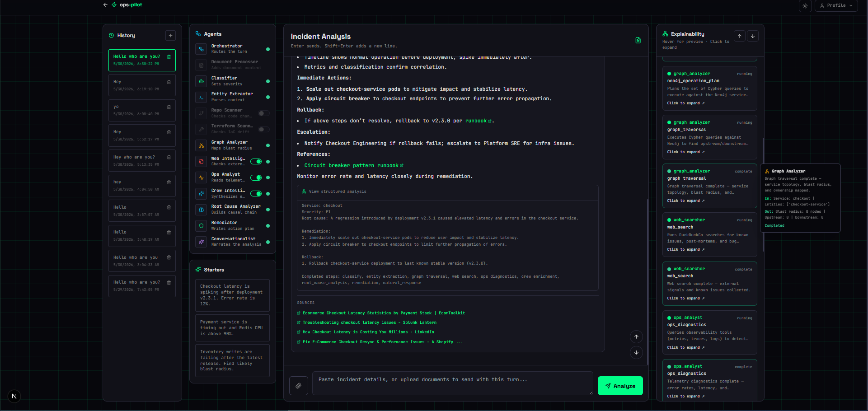Open the Circuit breaker pattern runbook link
868x411 pixels.
tap(354, 166)
